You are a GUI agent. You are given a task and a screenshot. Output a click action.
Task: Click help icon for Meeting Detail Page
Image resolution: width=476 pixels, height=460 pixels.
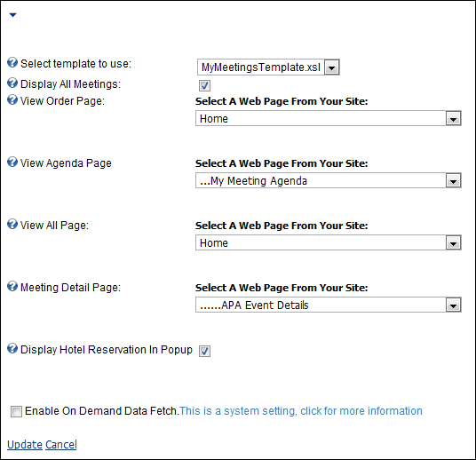pos(12,286)
